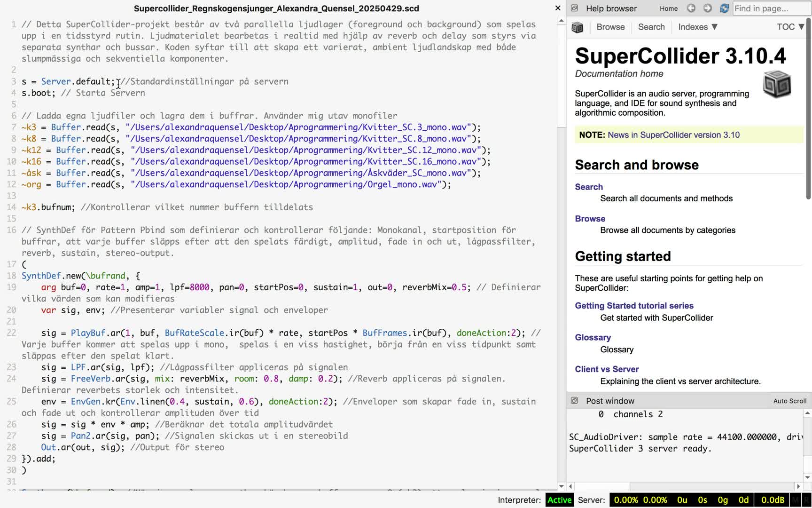812x508 pixels.
Task: Reload the Help browser page
Action: [724, 8]
